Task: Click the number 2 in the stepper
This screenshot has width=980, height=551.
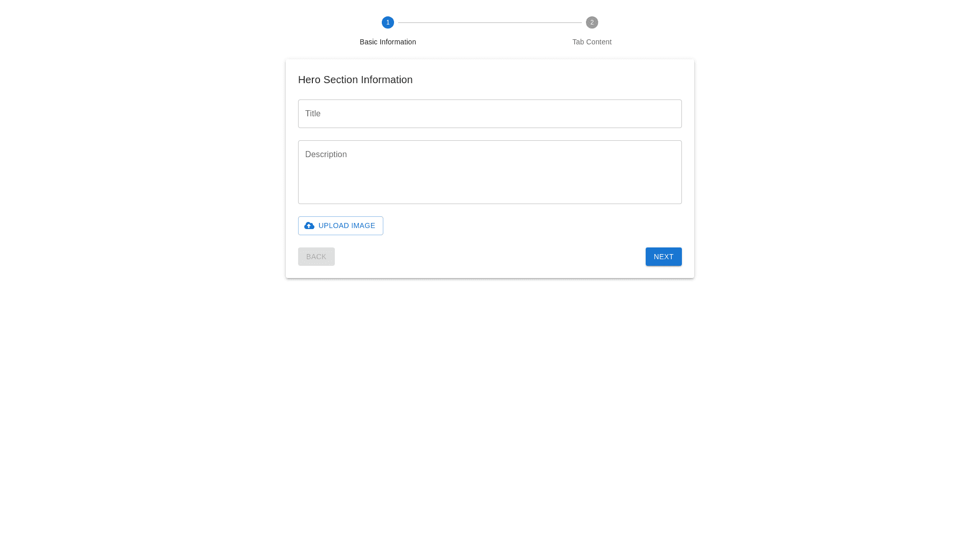Action: click(592, 22)
